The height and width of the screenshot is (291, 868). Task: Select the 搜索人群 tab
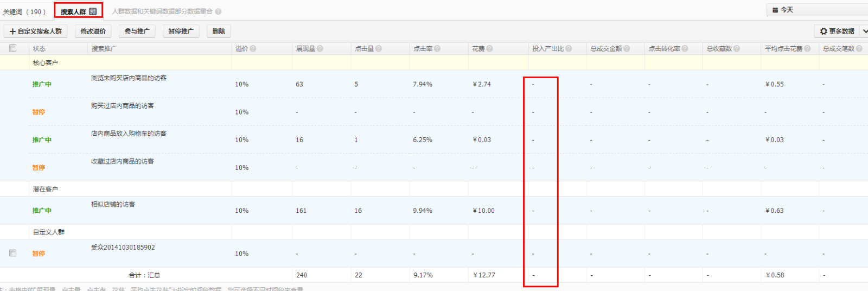pos(78,11)
